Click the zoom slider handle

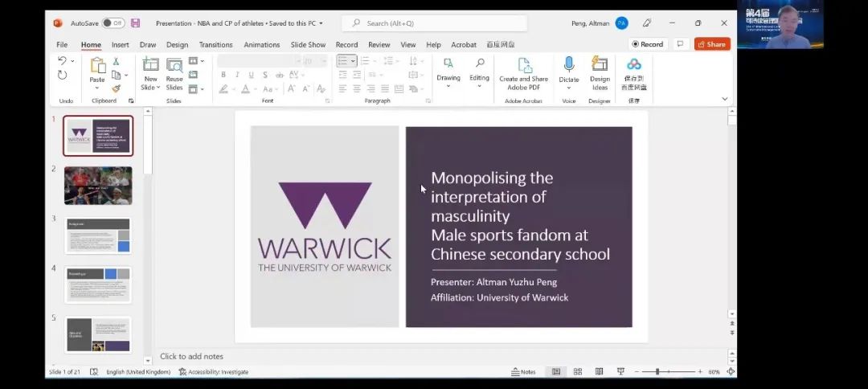point(657,372)
